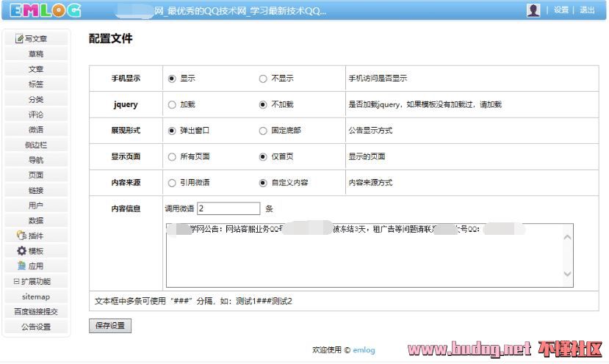Click the EMLOG logo

click(x=46, y=10)
